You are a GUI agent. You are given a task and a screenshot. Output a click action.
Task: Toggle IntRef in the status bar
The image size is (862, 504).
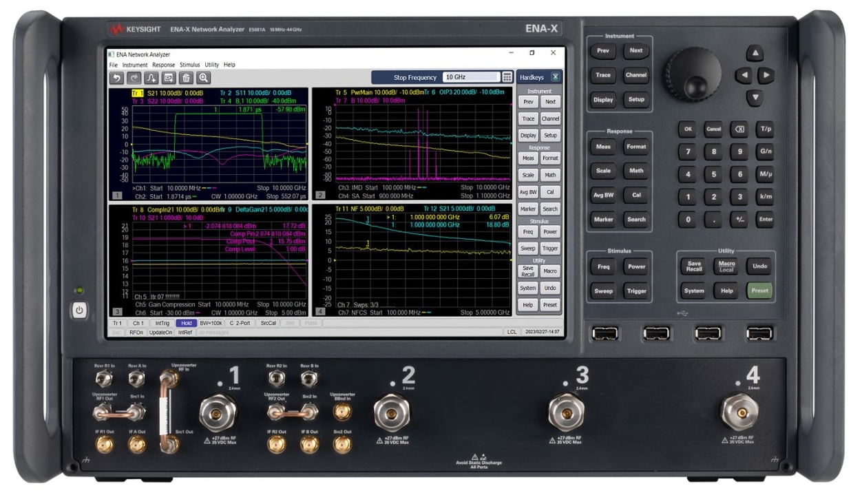point(185,332)
